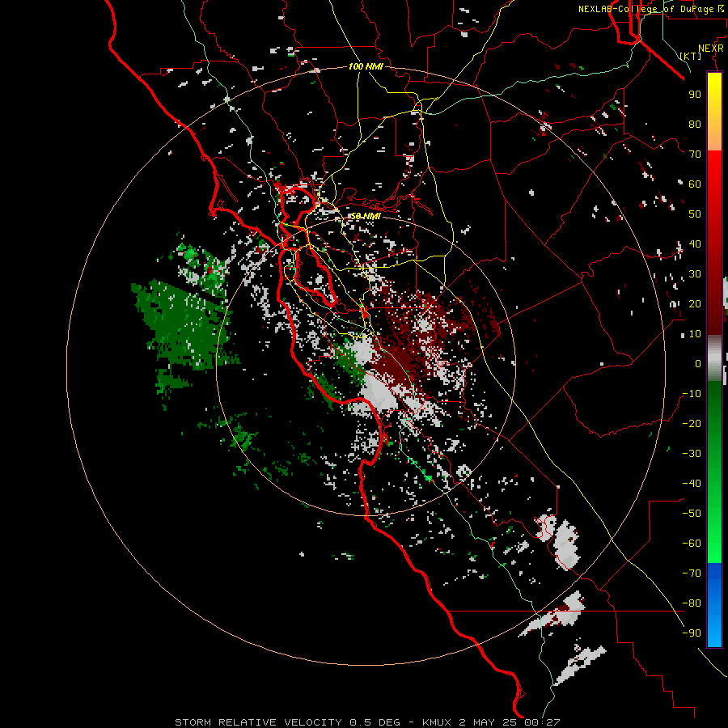The image size is (728, 728).
Task: Pick the gray zero-velocity segment of color bar
Action: [x=714, y=358]
